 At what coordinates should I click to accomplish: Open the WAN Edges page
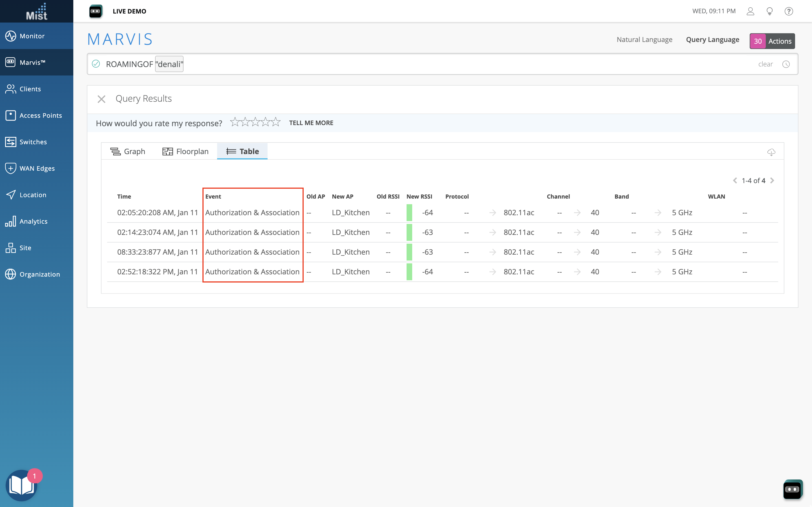click(x=37, y=168)
